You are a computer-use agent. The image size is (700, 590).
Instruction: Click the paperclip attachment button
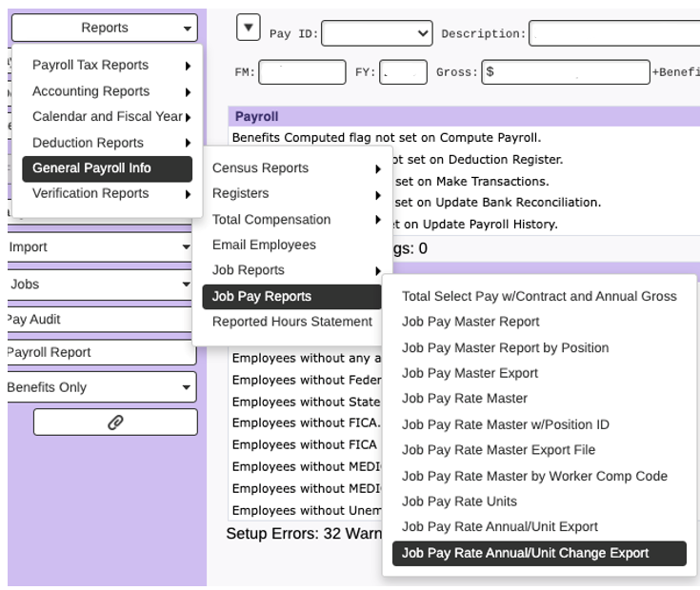tap(115, 422)
